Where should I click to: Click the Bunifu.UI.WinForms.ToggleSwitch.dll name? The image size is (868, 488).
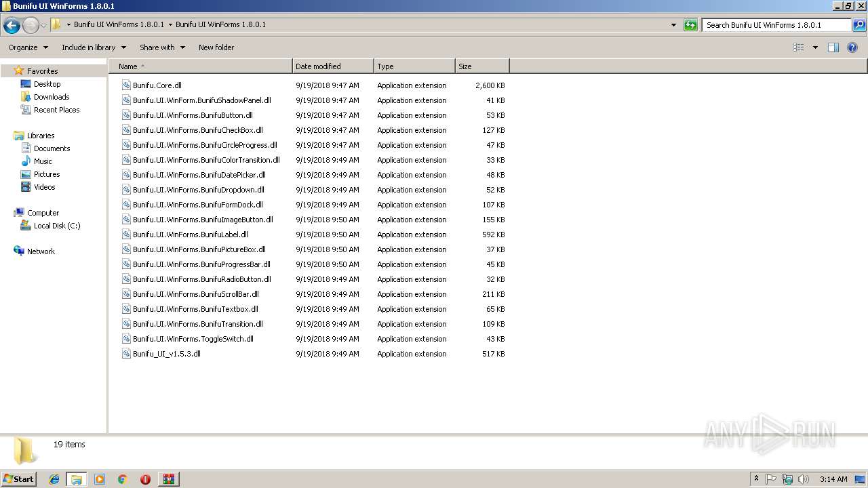coord(193,339)
